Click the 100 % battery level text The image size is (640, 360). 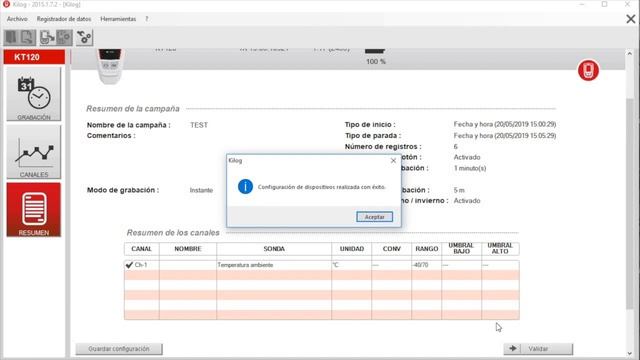[376, 62]
